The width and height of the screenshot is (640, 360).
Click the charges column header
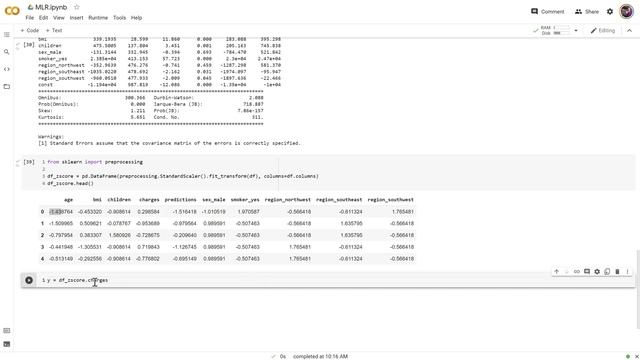click(149, 200)
